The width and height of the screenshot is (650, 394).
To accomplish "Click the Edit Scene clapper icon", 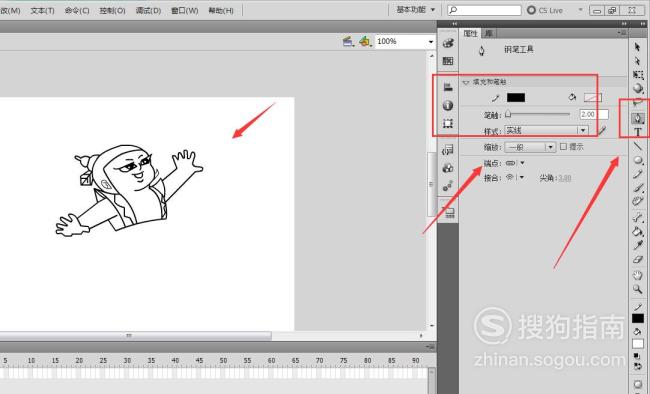I will (x=348, y=41).
